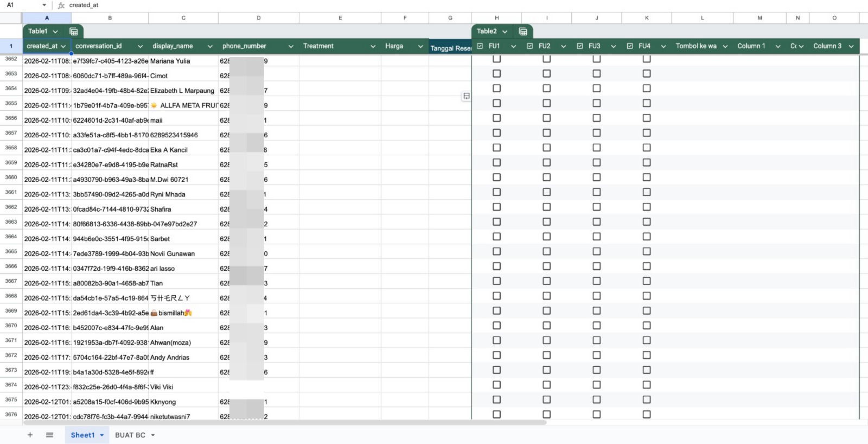
Task: Click the Table1 name label
Action: tap(38, 31)
